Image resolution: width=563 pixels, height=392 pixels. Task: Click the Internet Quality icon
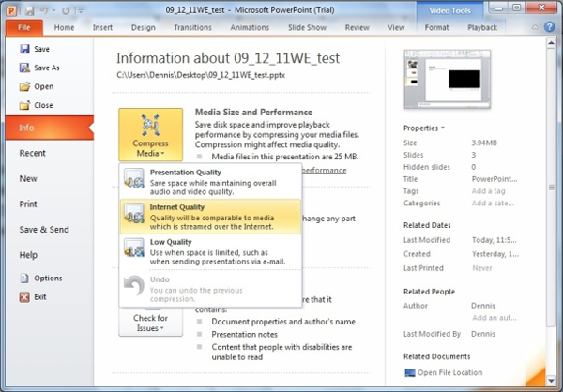[x=134, y=213]
